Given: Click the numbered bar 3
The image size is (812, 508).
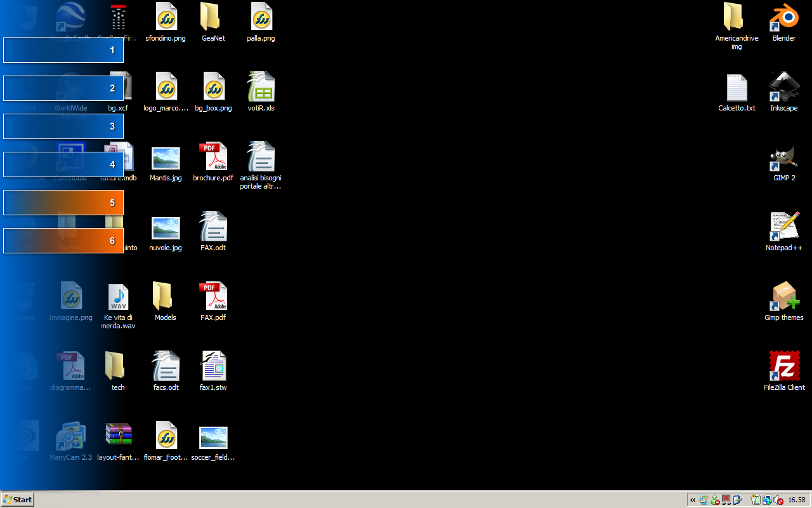Looking at the screenshot, I should [x=63, y=126].
